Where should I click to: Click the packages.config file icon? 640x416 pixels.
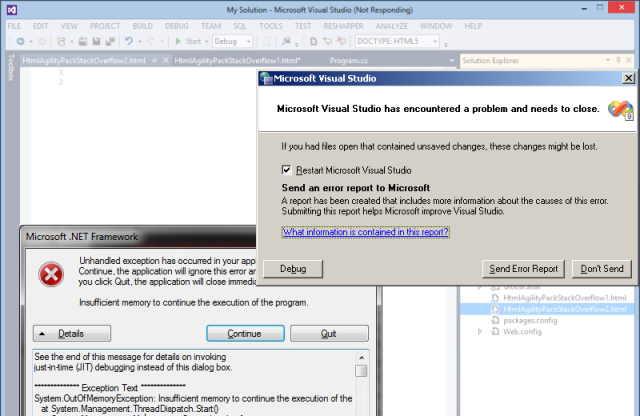[x=495, y=320]
